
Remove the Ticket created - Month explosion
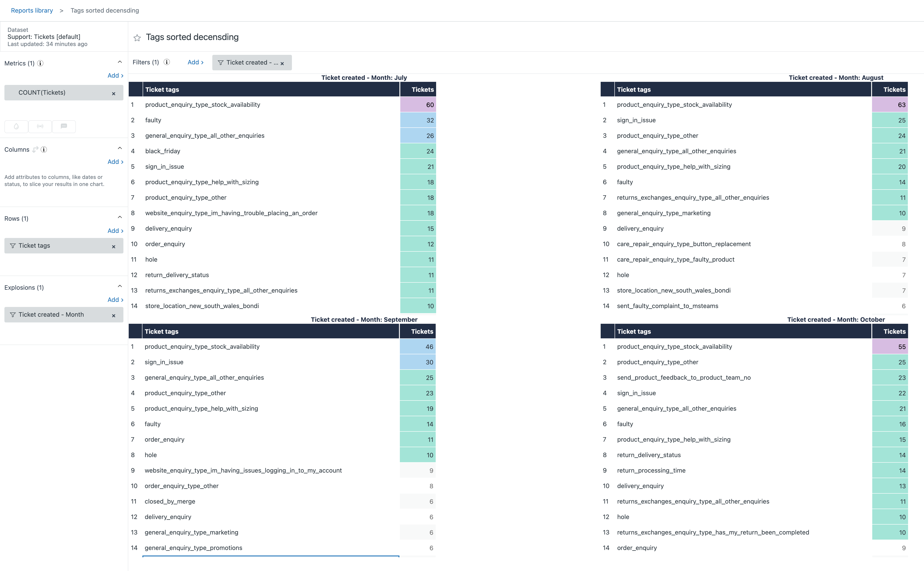(114, 316)
